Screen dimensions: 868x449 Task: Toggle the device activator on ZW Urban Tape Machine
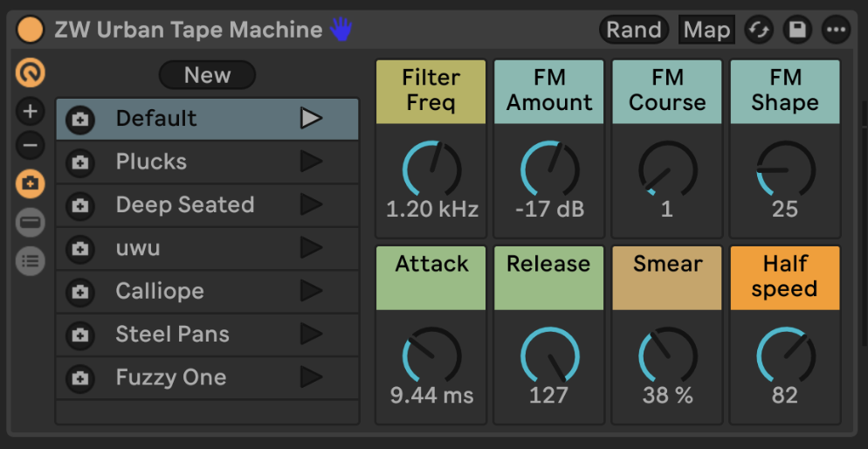pos(30,30)
